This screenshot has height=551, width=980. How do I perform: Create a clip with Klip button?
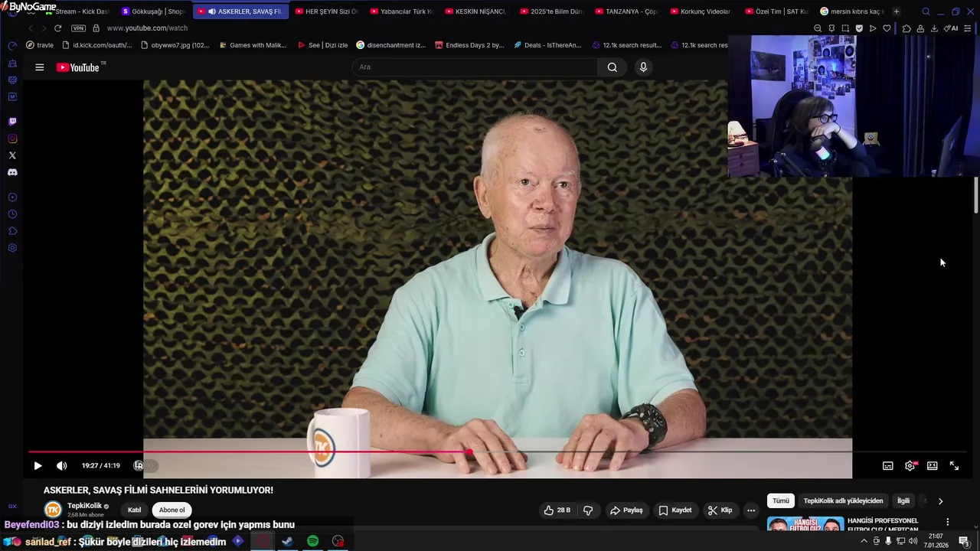[720, 510]
